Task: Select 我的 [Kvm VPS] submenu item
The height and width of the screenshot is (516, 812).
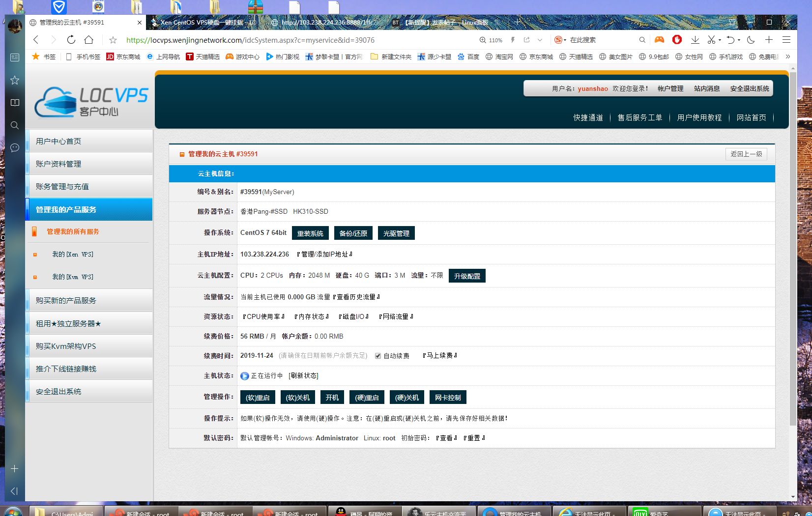Action: (73, 277)
